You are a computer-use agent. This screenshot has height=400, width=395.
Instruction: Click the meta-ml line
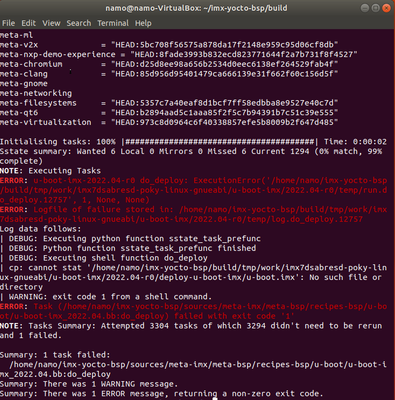coord(16,35)
